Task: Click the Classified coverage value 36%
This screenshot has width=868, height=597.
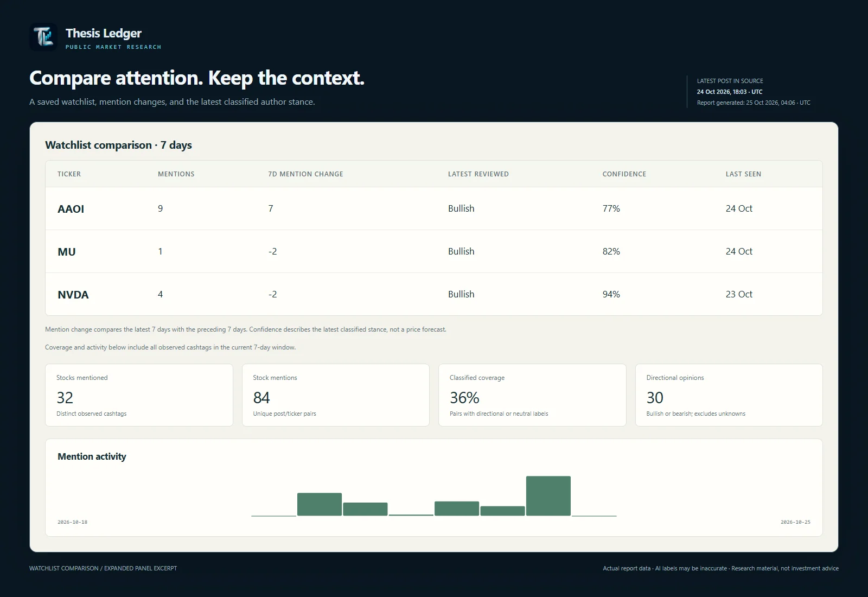Action: 464,398
